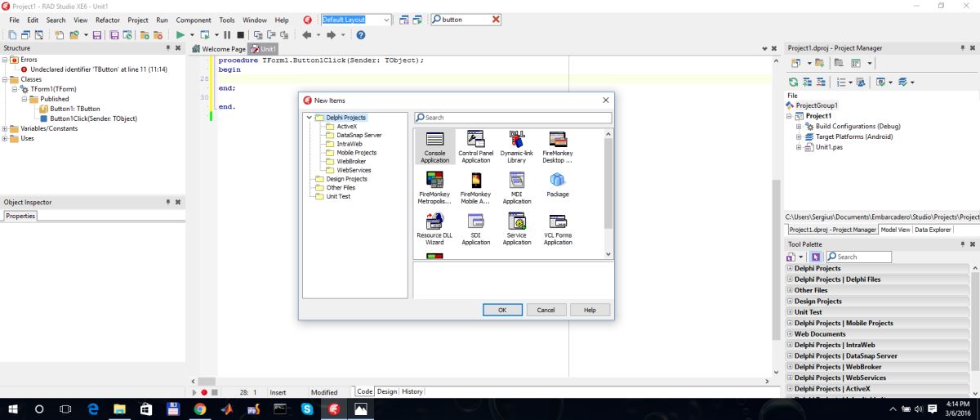Open the Component menu

(x=194, y=20)
